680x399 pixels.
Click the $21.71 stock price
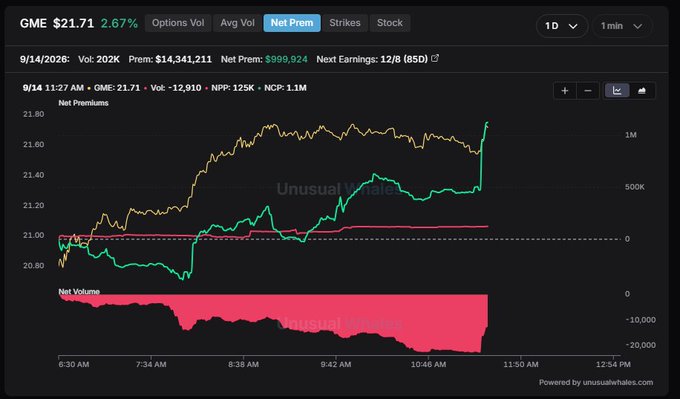73,23
